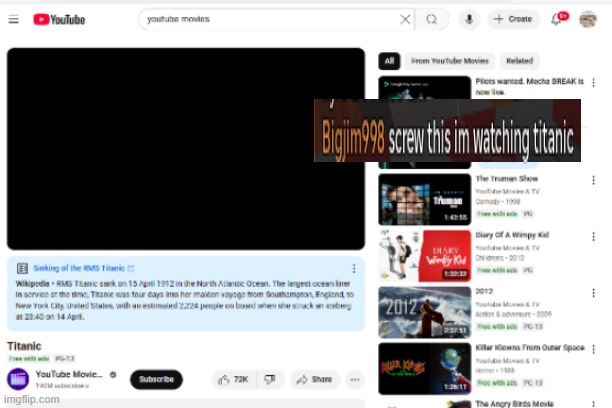Run search with magnifier button
Image resolution: width=612 pixels, height=408 pixels.
pos(431,19)
